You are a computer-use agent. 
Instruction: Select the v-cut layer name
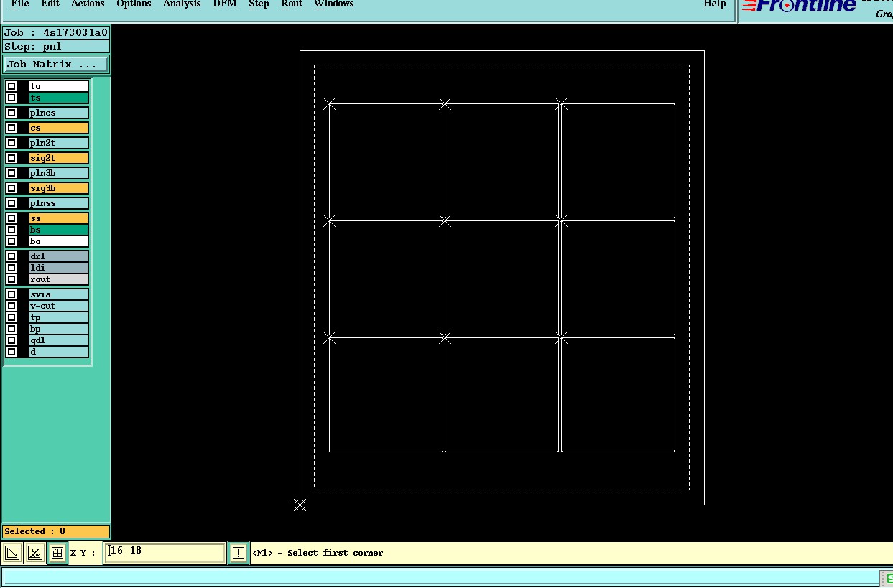[x=58, y=306]
